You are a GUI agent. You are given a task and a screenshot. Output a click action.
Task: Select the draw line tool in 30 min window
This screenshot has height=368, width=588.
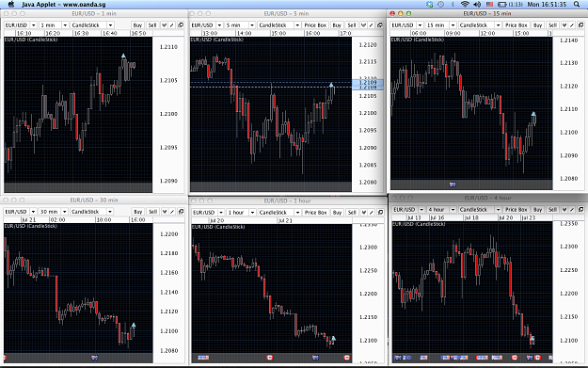coord(172,212)
